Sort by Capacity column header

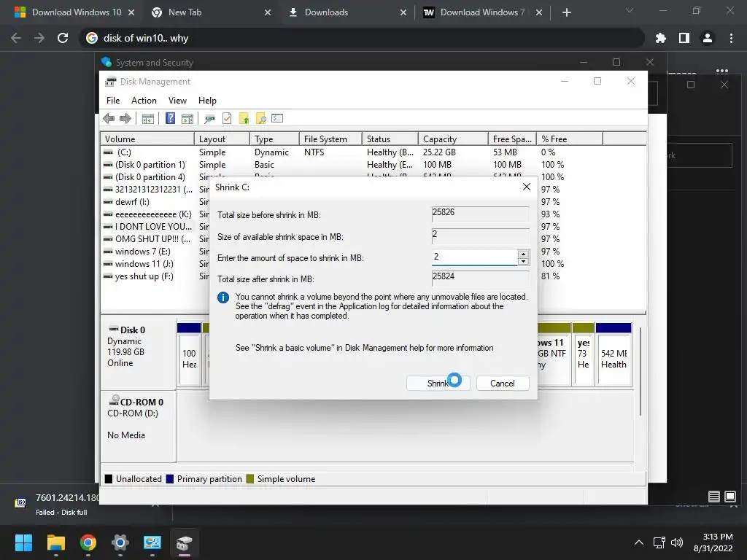pos(453,139)
